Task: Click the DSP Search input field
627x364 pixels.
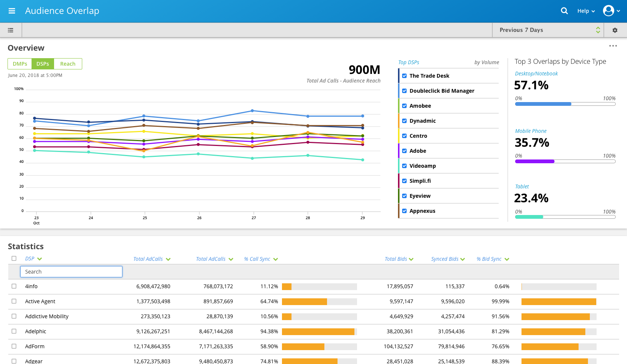Action: (71, 272)
